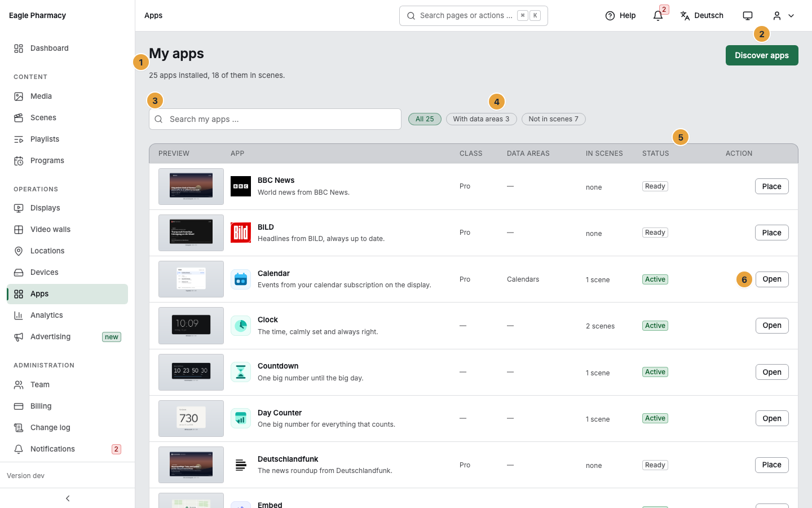Open the Team administration page

(68, 385)
